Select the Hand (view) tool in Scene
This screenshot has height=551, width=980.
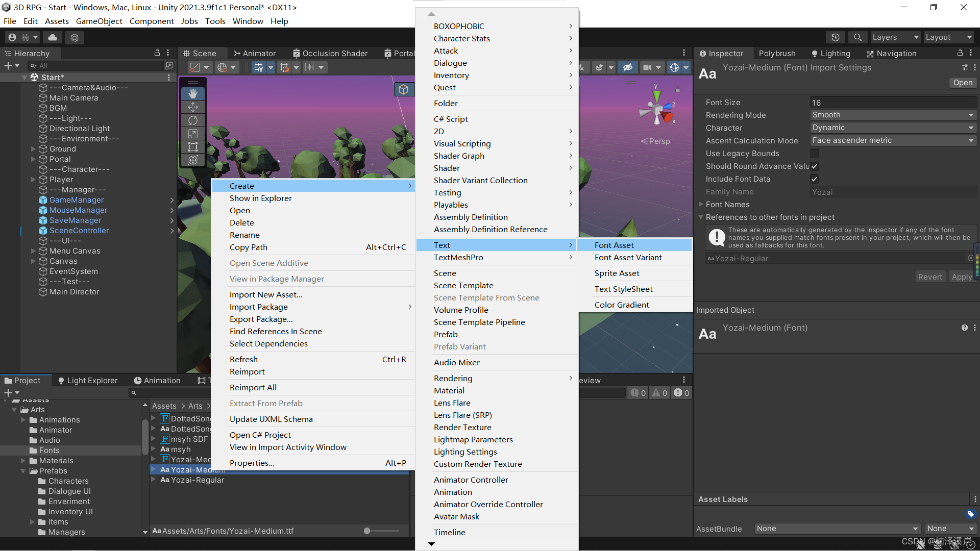point(193,93)
